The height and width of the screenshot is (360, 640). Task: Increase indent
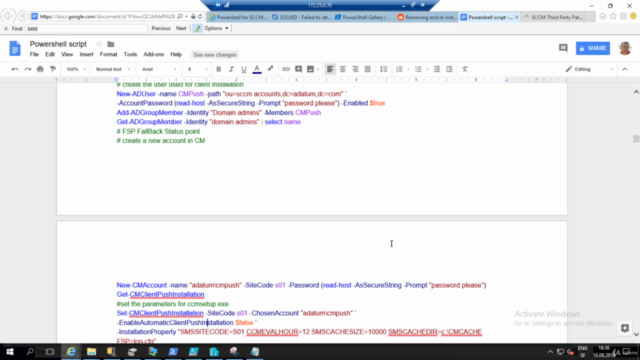[449, 69]
